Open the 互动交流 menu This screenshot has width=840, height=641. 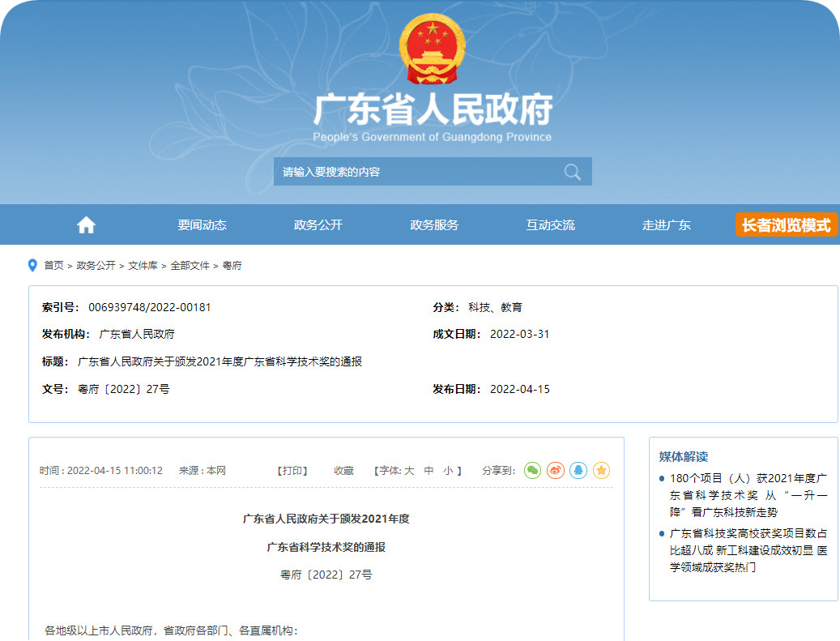point(551,225)
